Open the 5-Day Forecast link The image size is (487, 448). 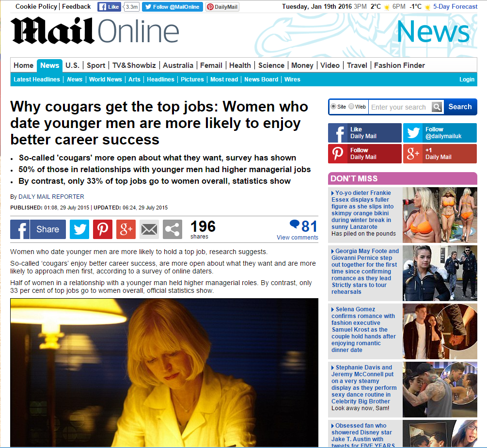(x=455, y=6)
